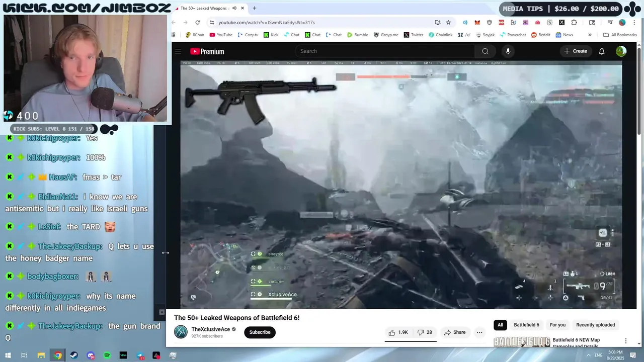Subscribe to TheXclusiveAce channel
Image resolution: width=644 pixels, height=362 pixels.
[260, 332]
